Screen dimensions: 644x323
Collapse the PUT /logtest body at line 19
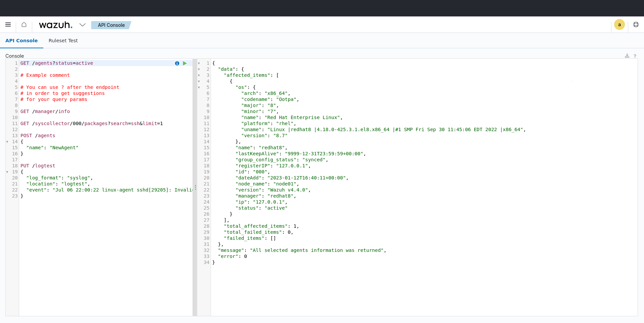[x=7, y=172]
